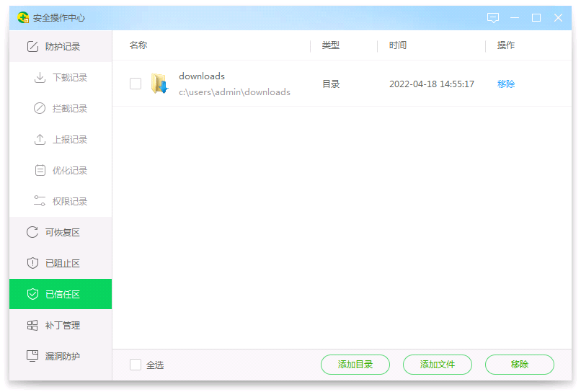This screenshot has height=392, width=581.
Task: Tick the downloads row checkbox
Action: (136, 84)
